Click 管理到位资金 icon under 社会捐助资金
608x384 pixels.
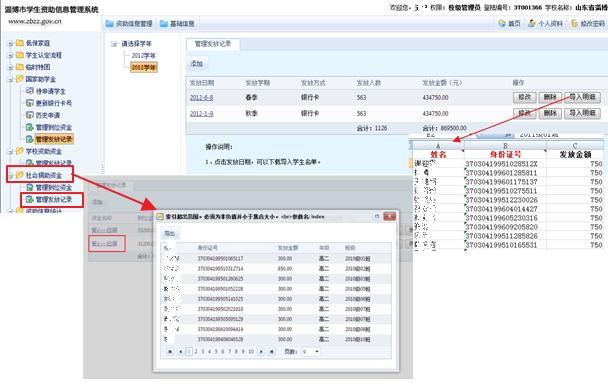tap(30, 187)
